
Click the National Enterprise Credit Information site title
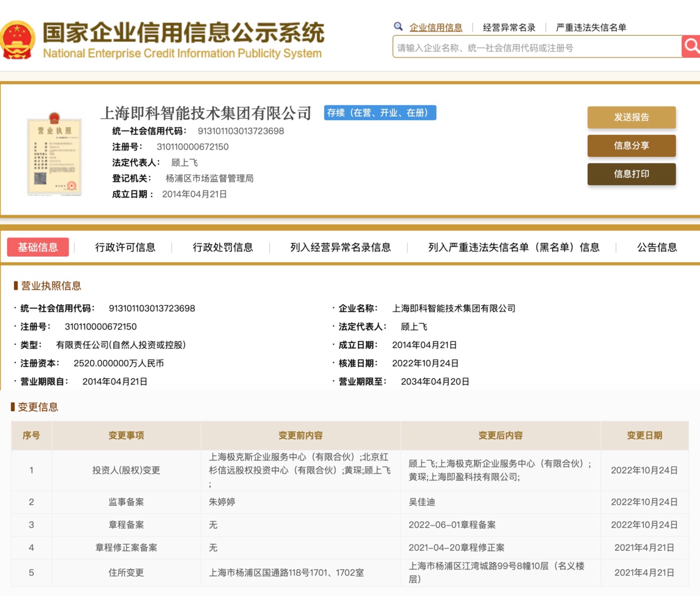pyautogui.click(x=183, y=40)
